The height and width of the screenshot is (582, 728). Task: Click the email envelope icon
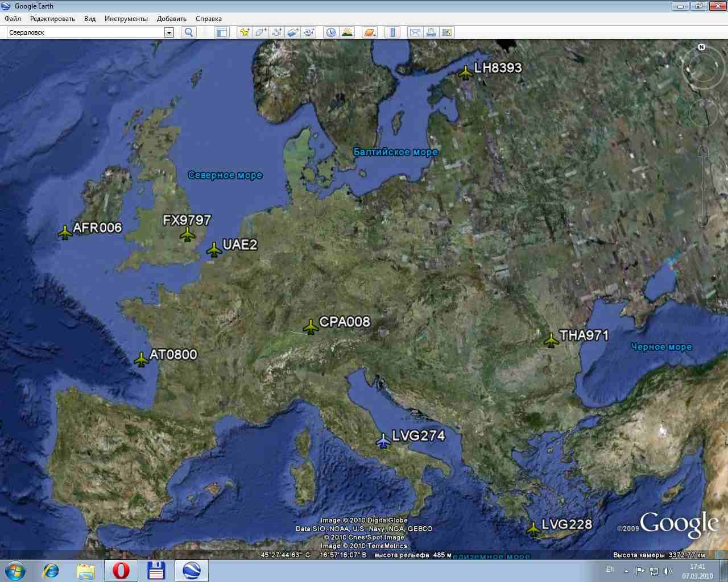click(x=415, y=32)
